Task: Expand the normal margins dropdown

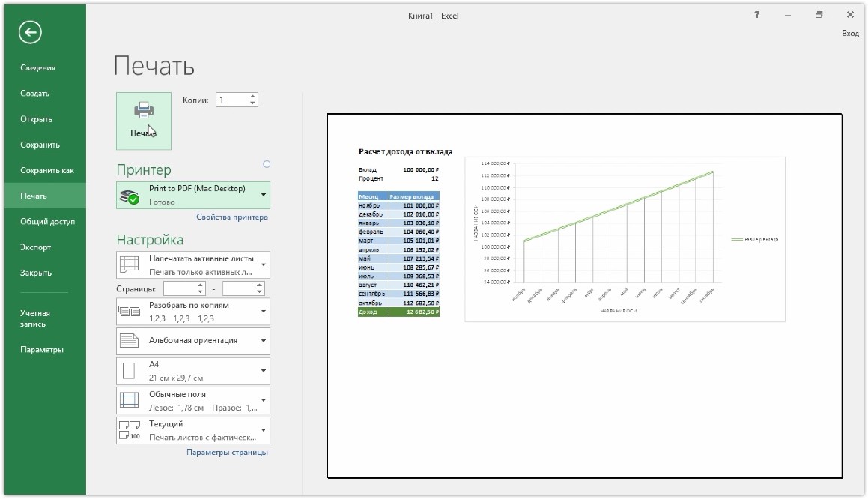Action: (264, 400)
